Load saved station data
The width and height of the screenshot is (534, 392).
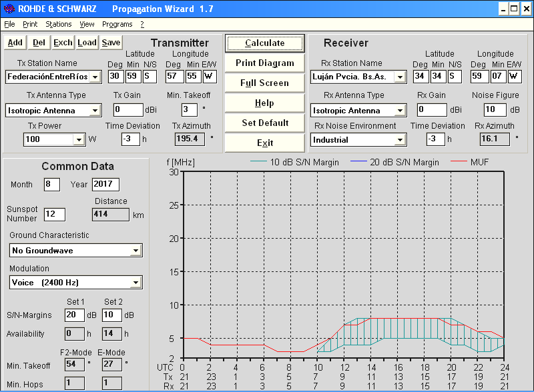(87, 43)
